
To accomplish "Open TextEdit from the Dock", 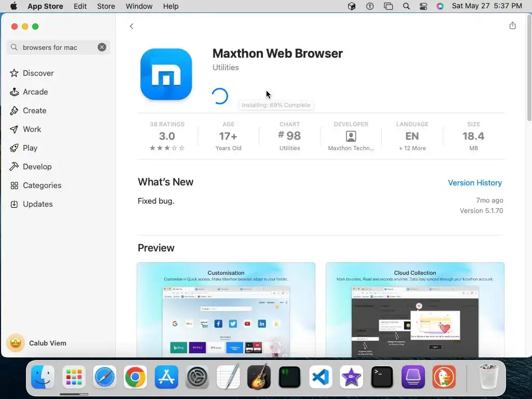I will coord(228,376).
